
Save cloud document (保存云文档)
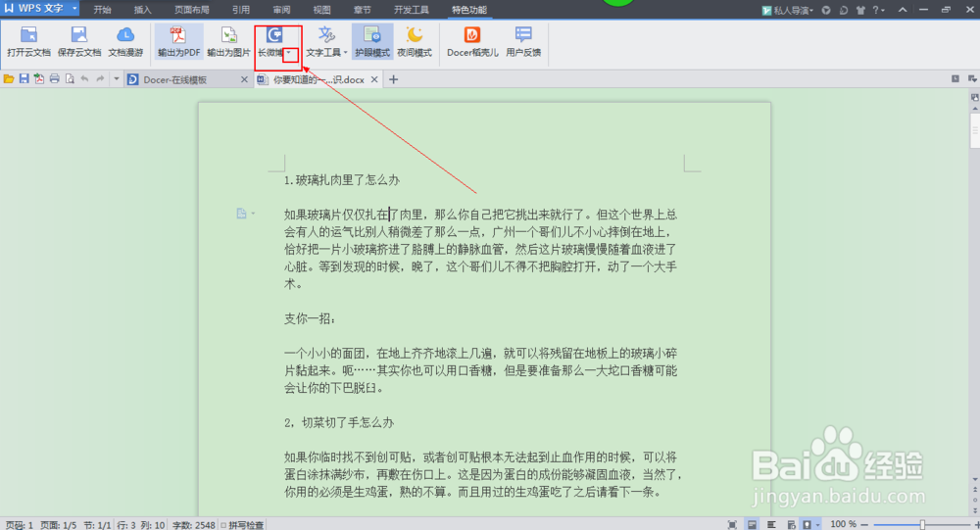pyautogui.click(x=79, y=42)
